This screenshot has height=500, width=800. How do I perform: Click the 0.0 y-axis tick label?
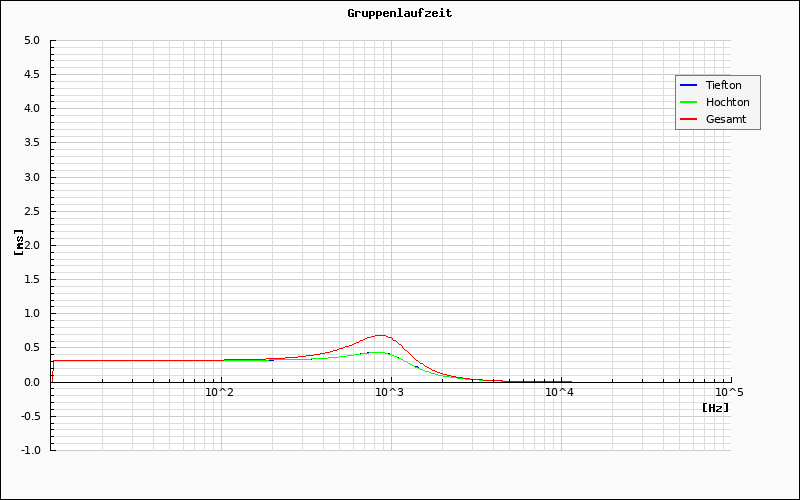point(31,381)
